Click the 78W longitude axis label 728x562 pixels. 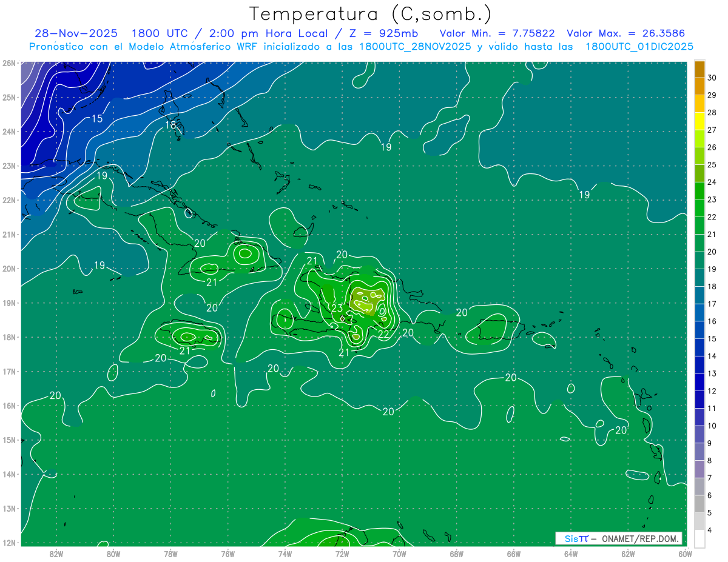[170, 554]
